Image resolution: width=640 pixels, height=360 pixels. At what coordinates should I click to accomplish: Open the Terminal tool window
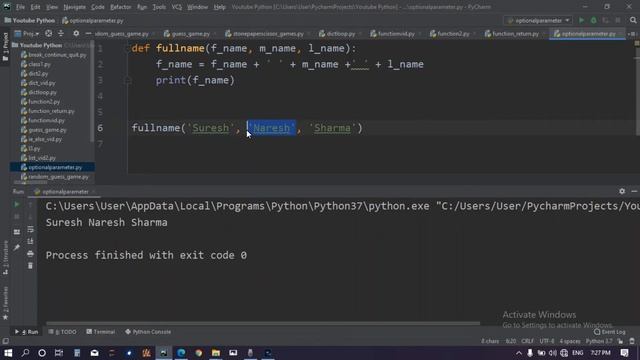coord(101,332)
